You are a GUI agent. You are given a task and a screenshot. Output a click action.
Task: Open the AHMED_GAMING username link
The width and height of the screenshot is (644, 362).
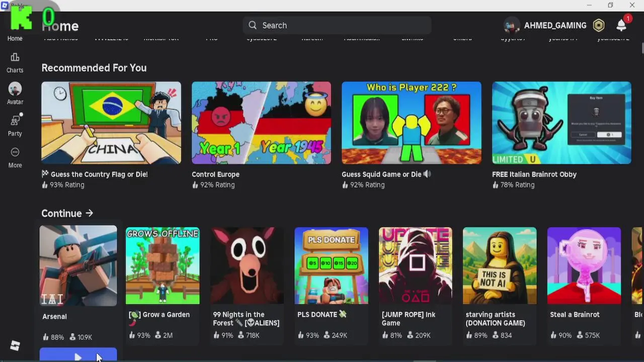[x=555, y=25]
